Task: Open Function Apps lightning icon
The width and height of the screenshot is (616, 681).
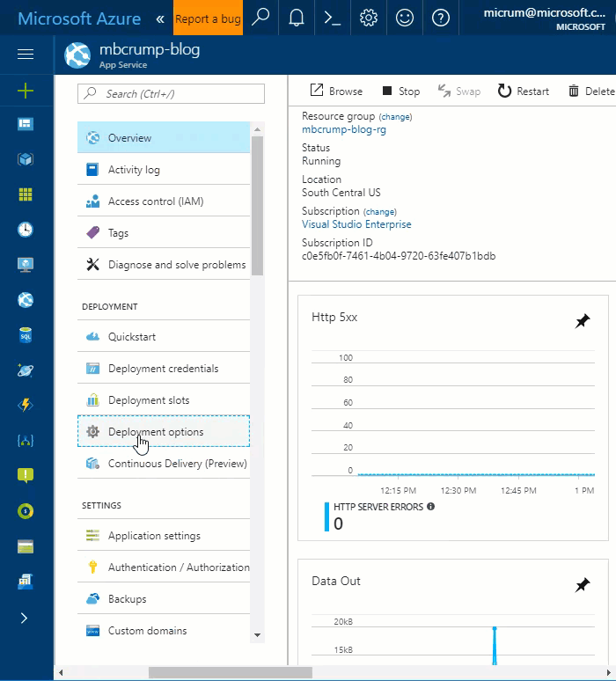Action: (x=26, y=406)
